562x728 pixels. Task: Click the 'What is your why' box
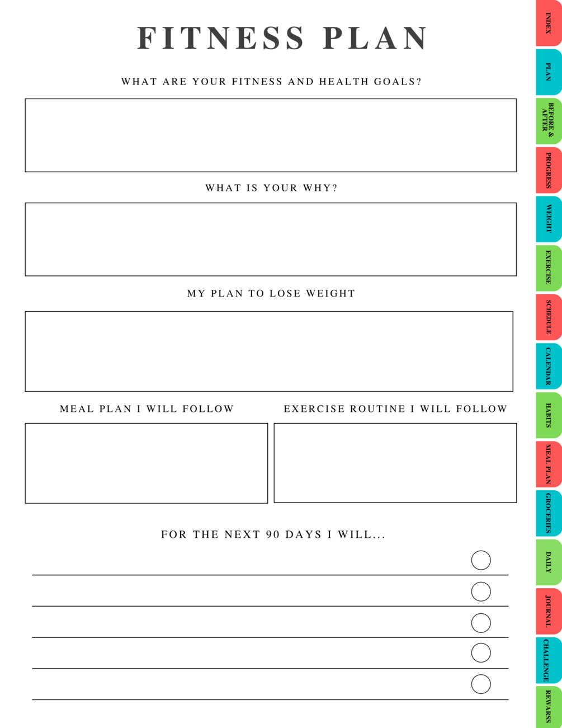pyautogui.click(x=271, y=239)
